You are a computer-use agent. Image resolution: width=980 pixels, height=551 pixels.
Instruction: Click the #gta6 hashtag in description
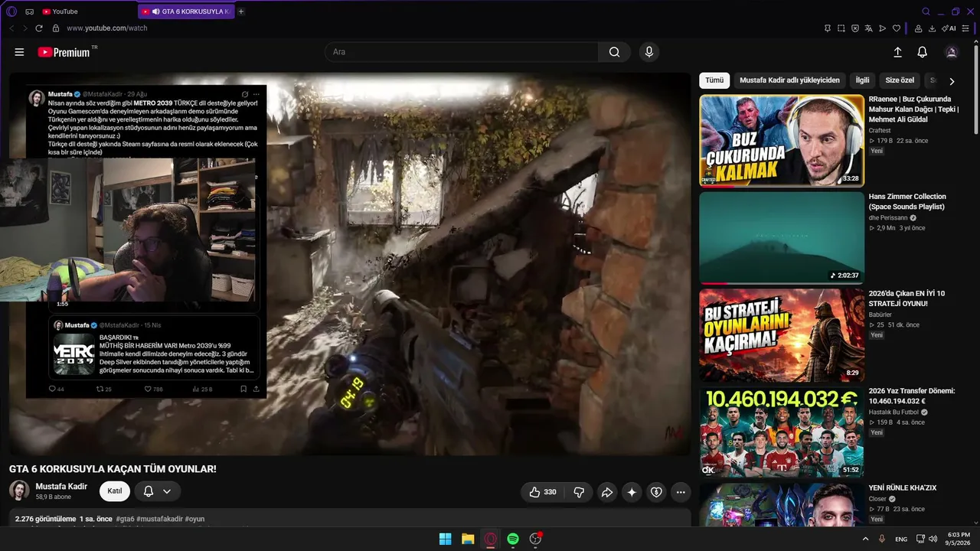(125, 519)
